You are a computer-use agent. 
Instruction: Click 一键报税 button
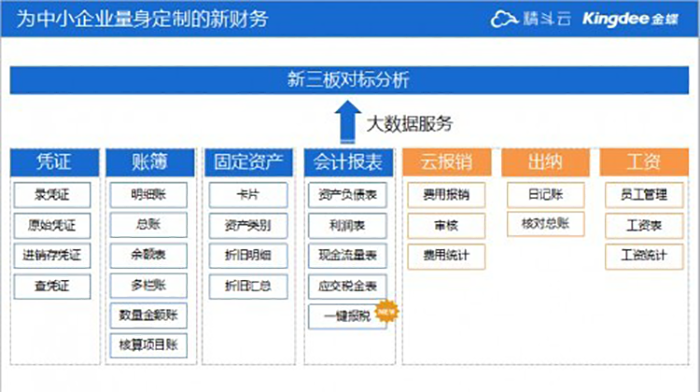(348, 316)
